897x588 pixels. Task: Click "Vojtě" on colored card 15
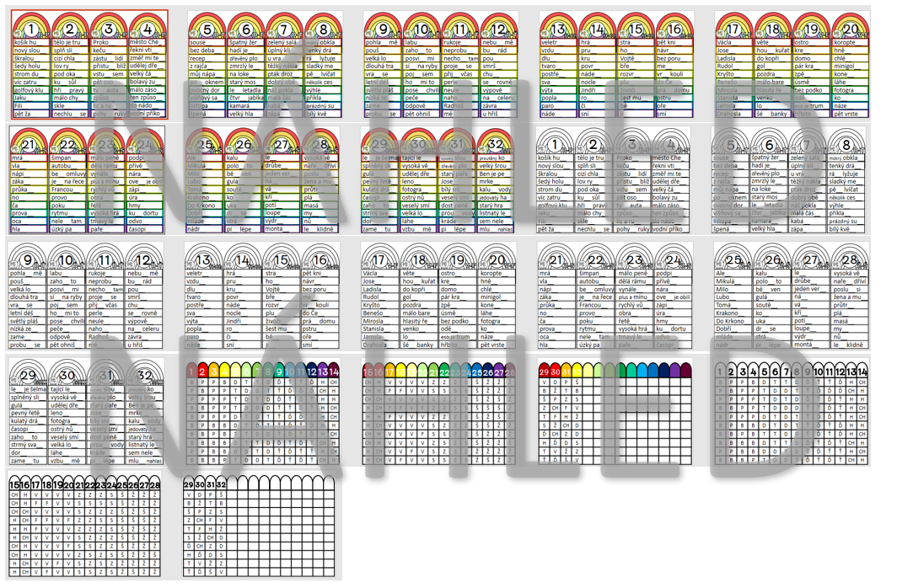pos(627,58)
